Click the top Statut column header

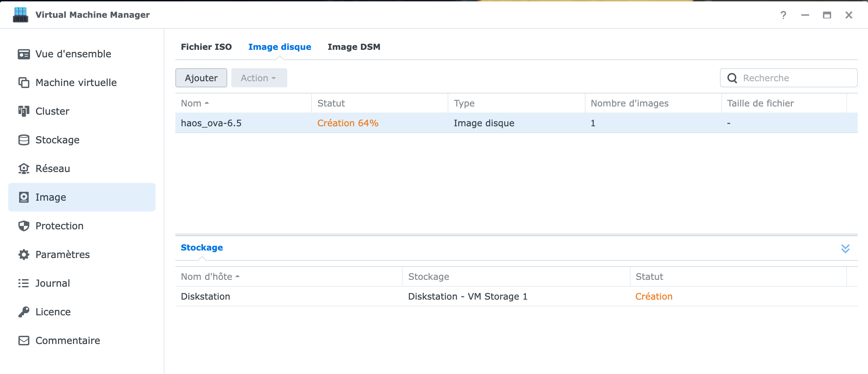click(x=380, y=103)
